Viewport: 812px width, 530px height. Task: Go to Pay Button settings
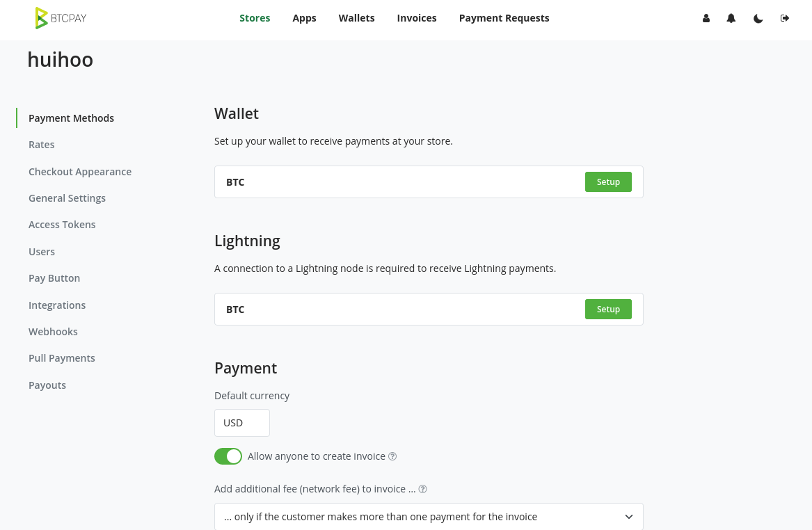click(x=54, y=278)
